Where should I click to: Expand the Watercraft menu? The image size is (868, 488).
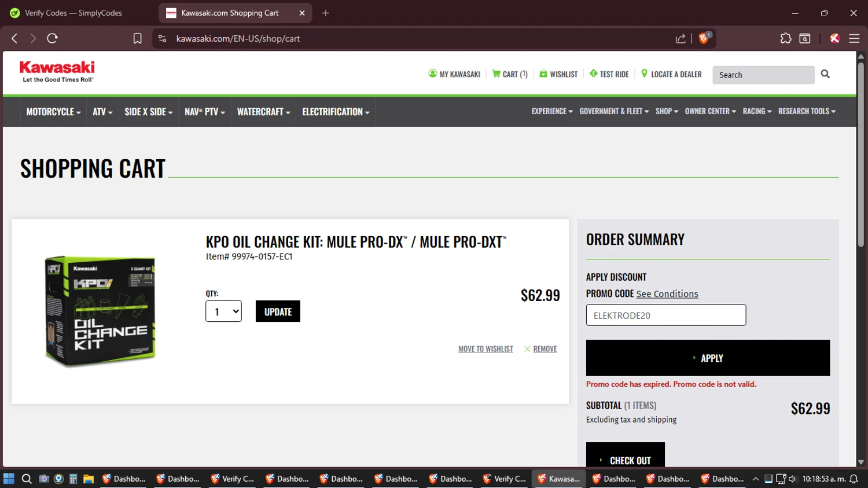(263, 112)
